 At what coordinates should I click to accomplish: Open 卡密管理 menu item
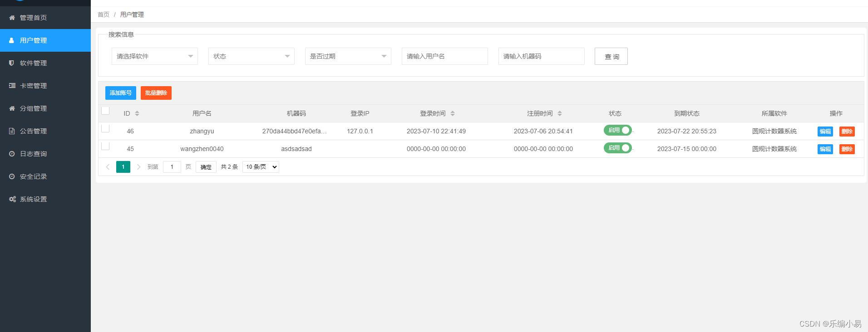[45, 86]
